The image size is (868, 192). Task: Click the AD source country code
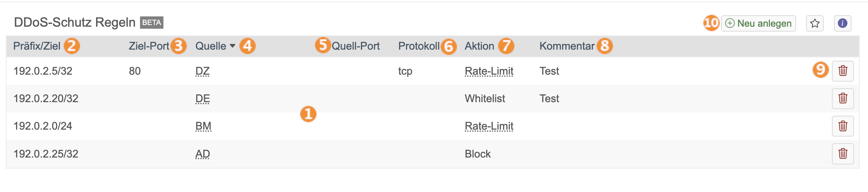[202, 154]
